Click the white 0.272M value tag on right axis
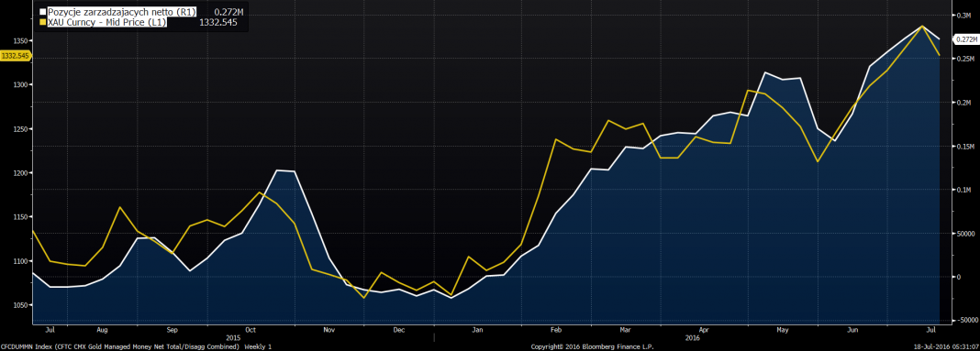 coord(965,39)
